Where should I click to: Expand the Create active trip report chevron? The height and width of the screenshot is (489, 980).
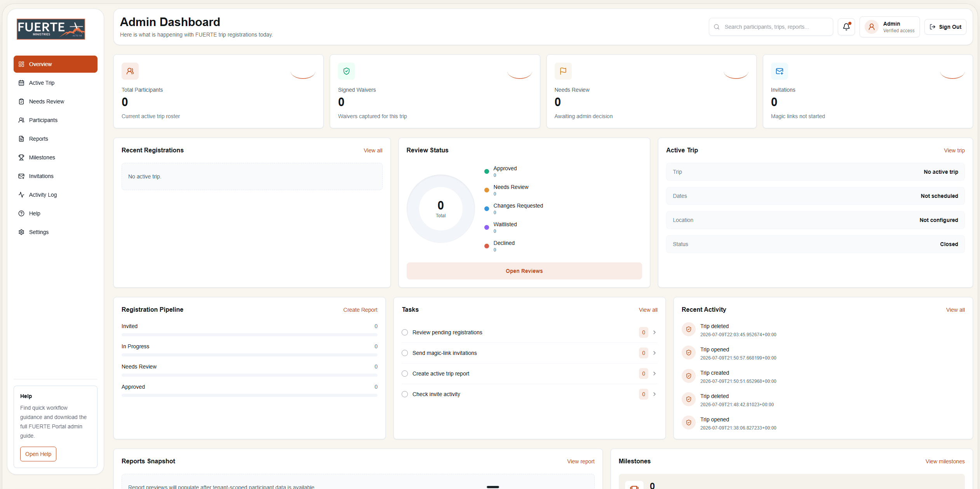tap(654, 374)
